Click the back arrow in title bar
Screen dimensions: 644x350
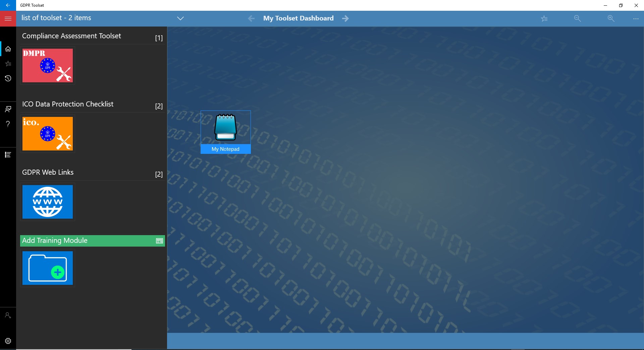(8, 5)
